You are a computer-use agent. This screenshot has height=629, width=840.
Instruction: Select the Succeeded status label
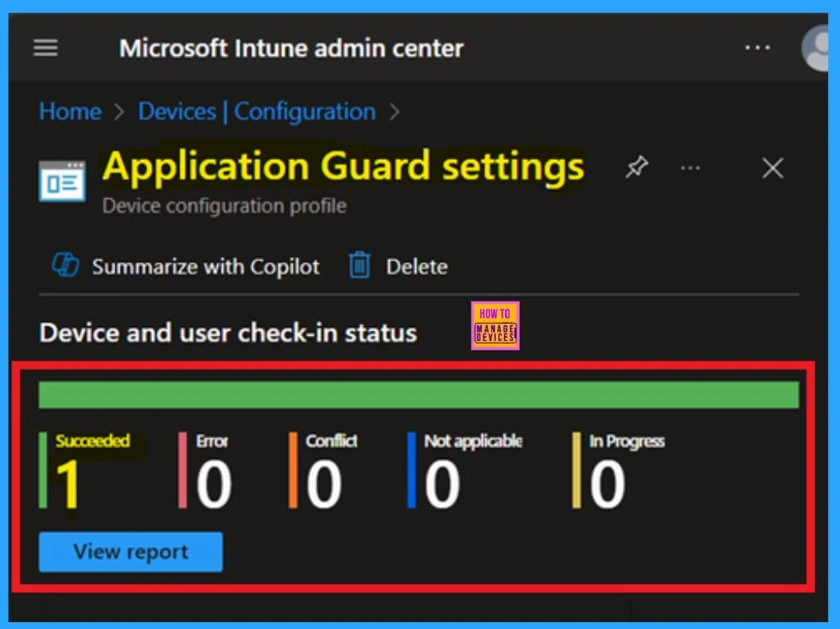[92, 441]
